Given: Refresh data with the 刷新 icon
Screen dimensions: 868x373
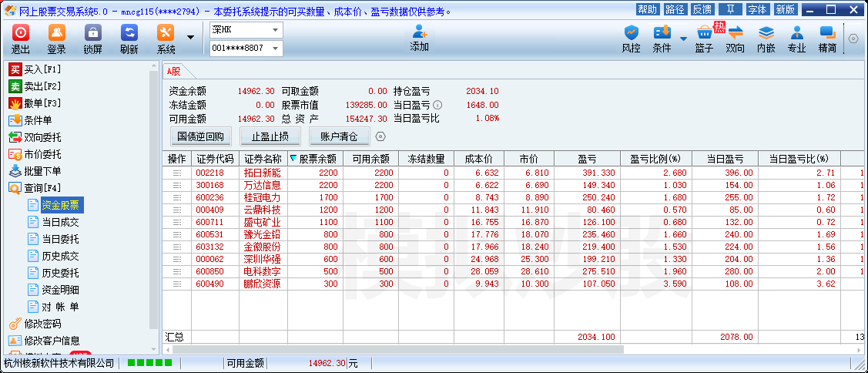Looking at the screenshot, I should [x=129, y=39].
